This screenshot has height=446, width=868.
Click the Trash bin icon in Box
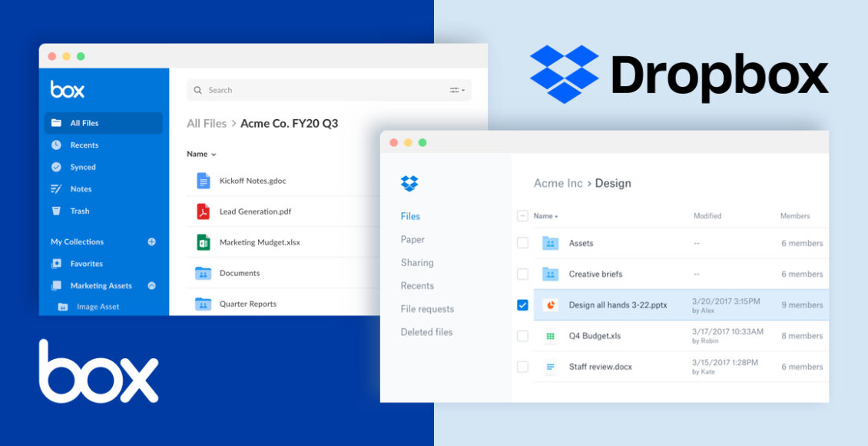(x=56, y=211)
